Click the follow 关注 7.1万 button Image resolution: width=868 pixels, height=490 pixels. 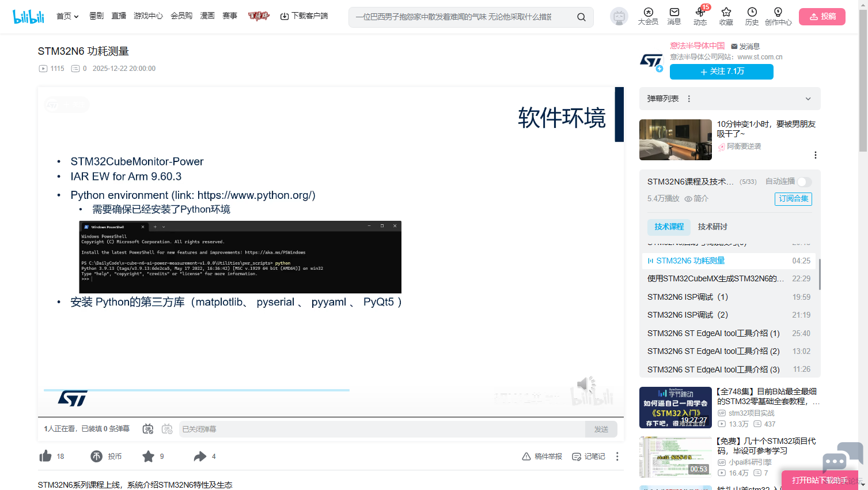pyautogui.click(x=721, y=71)
